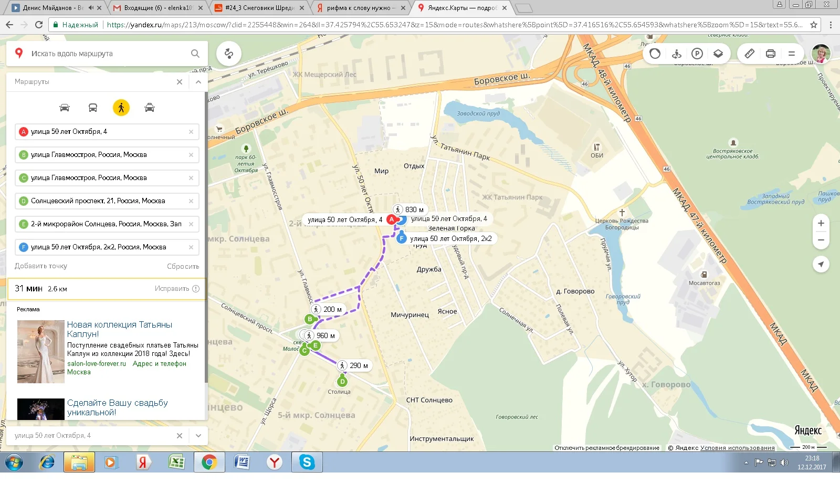The height and width of the screenshot is (504, 840).
Task: Close the bottom улица 50 лет Октября, 4 card
Action: [180, 436]
